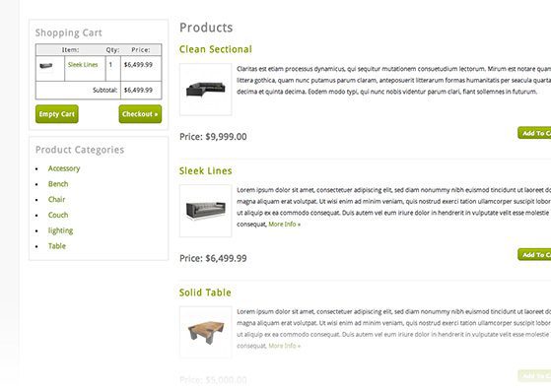Open the Sleek Lines cart item link
Screen dimensions: 551x392
pyautogui.click(x=83, y=65)
